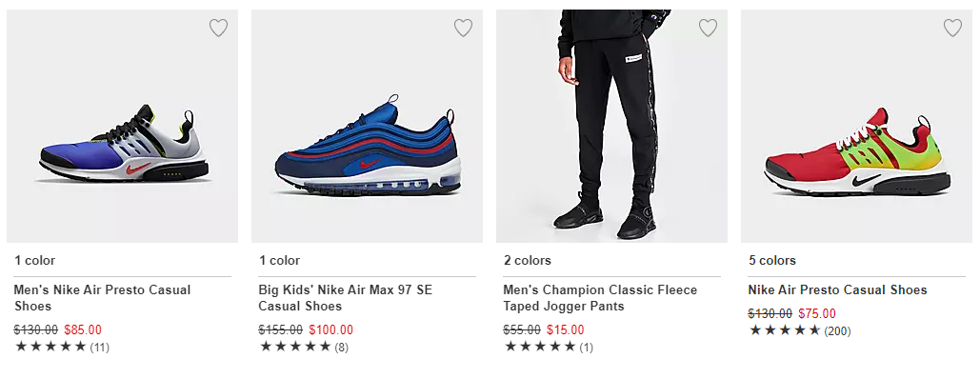Image resolution: width=980 pixels, height=379 pixels.
Task: Select the $15.00 sale price
Action: (x=566, y=329)
